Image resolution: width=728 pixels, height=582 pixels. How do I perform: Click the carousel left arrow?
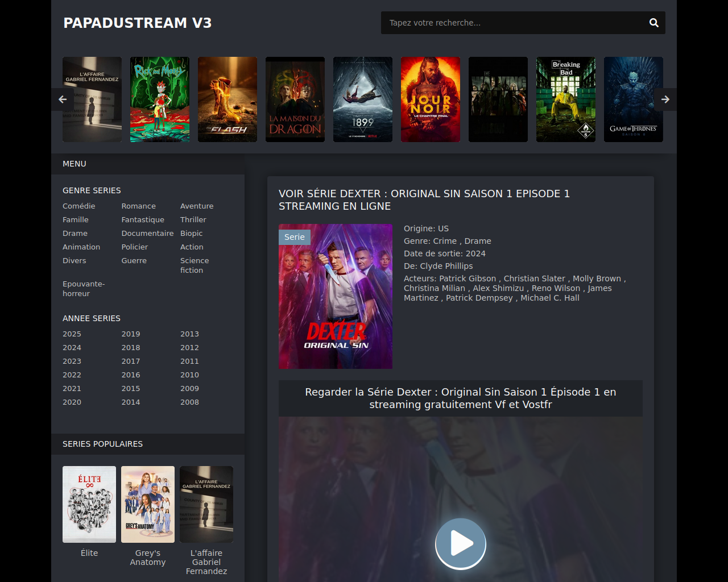(x=63, y=99)
